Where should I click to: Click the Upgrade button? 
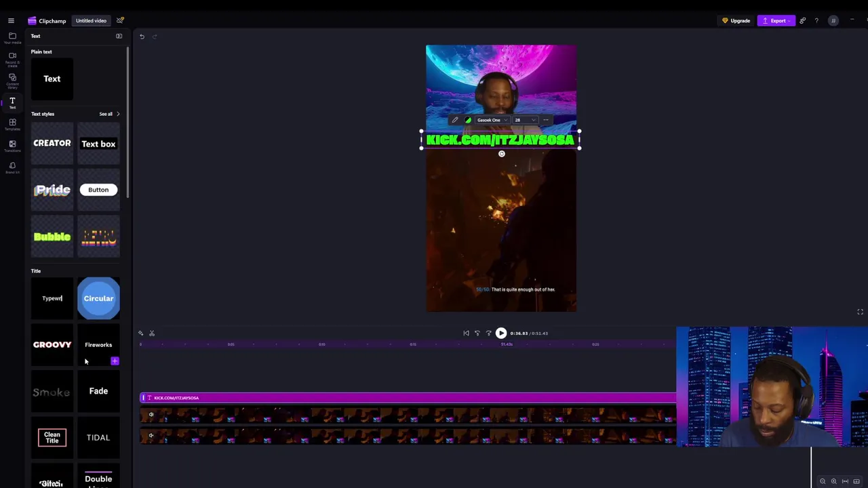[x=736, y=21]
